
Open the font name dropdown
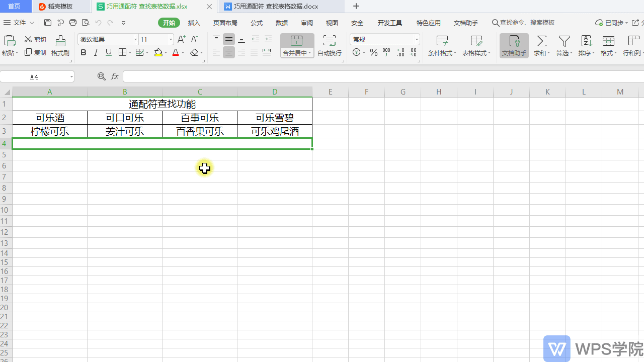pyautogui.click(x=136, y=39)
